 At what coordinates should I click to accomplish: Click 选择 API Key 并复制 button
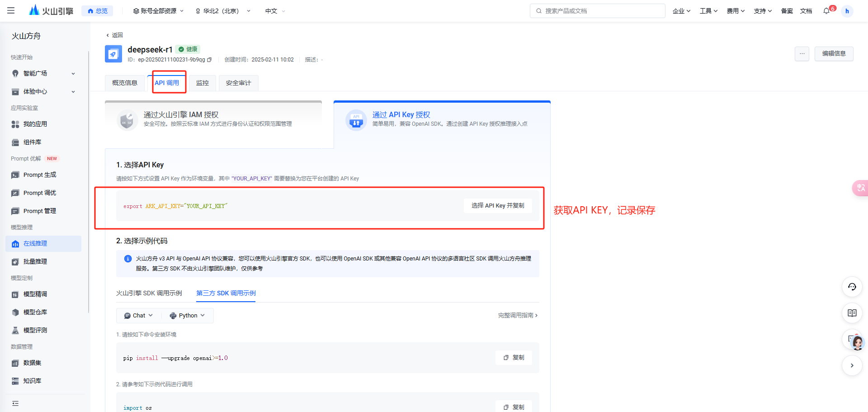pos(498,205)
